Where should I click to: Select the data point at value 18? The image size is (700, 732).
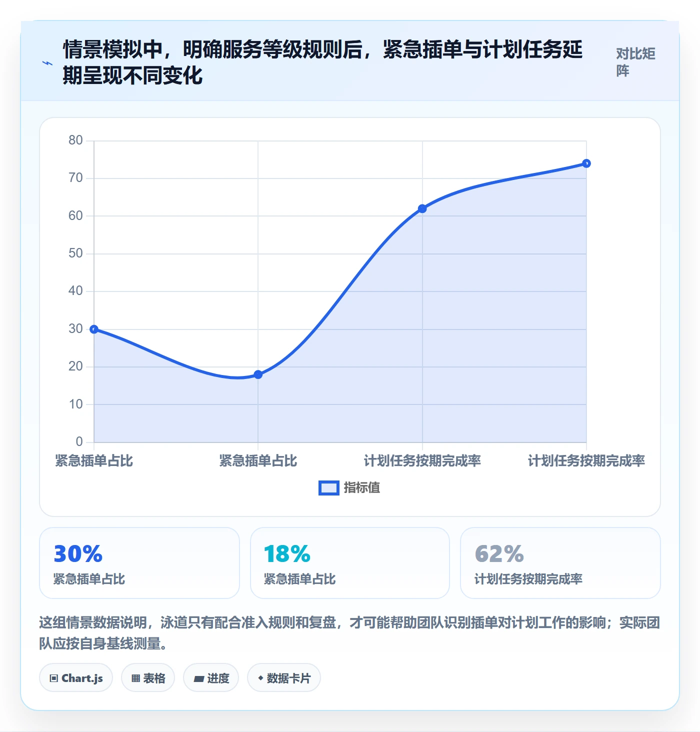click(x=258, y=374)
